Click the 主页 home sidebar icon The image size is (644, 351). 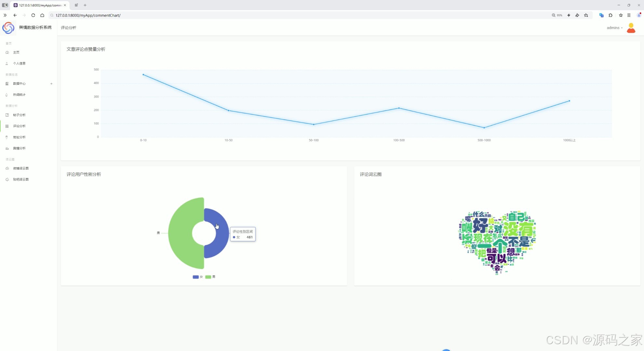pyautogui.click(x=7, y=52)
